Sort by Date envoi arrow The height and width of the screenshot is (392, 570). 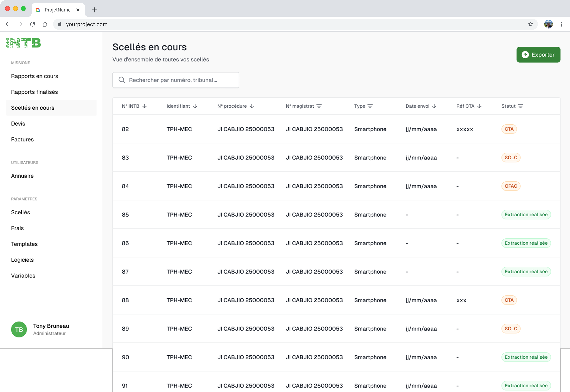pyautogui.click(x=434, y=106)
